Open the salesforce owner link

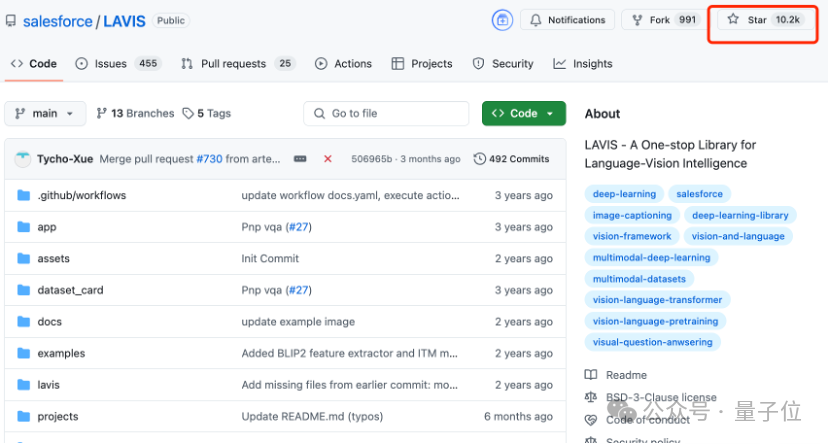click(x=58, y=21)
